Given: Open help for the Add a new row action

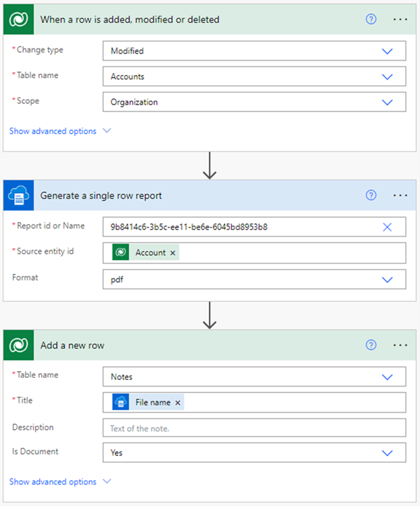Looking at the screenshot, I should tap(371, 345).
